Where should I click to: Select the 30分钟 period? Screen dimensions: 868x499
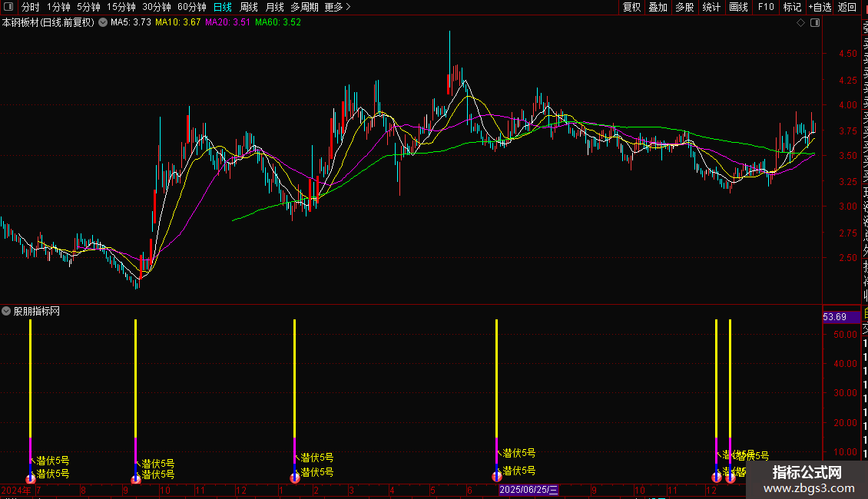tap(157, 7)
